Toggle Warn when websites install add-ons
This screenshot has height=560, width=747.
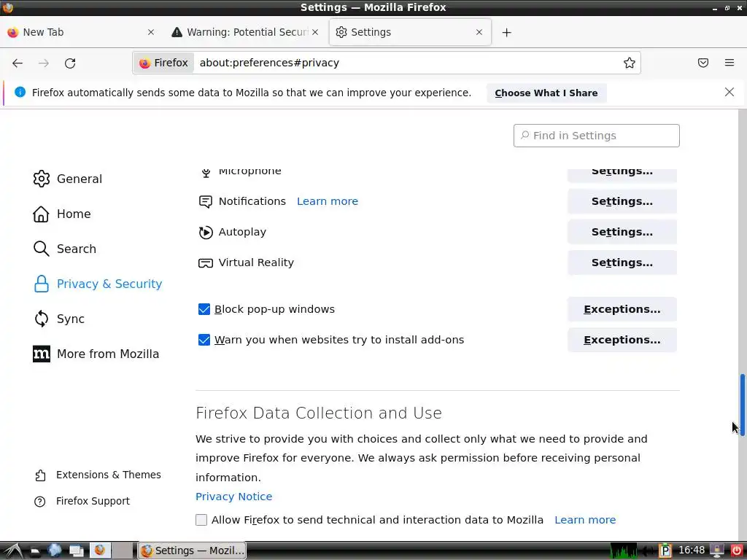pos(204,340)
